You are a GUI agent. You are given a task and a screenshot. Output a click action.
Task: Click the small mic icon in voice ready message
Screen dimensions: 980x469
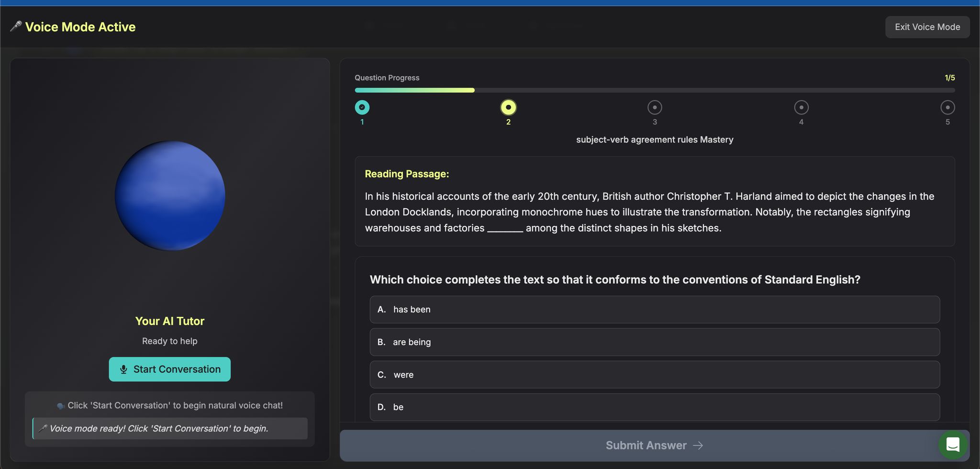(43, 428)
